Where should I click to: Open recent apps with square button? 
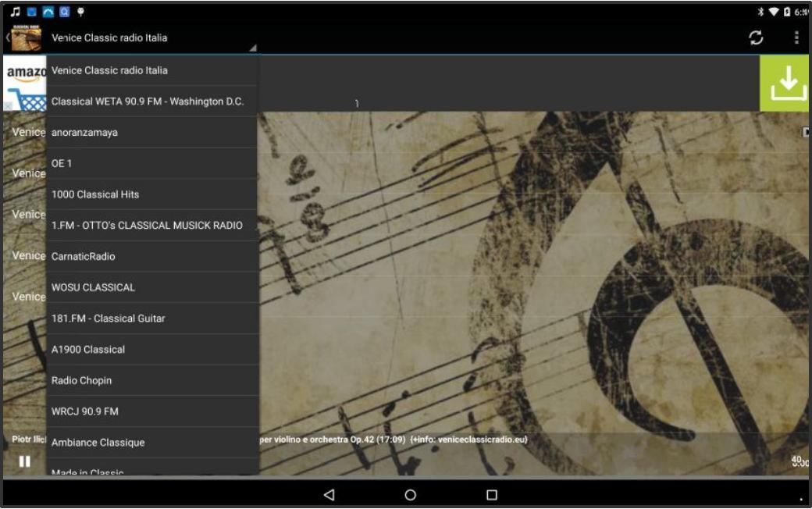(492, 494)
